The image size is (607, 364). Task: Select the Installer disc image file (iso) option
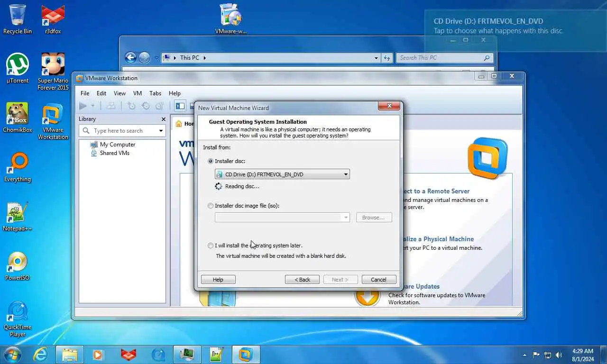[x=211, y=206]
